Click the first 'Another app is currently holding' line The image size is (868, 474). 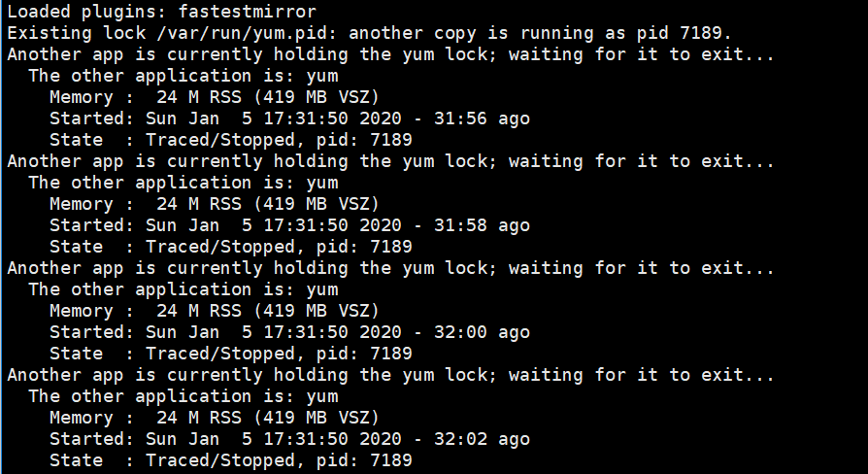tap(390, 54)
